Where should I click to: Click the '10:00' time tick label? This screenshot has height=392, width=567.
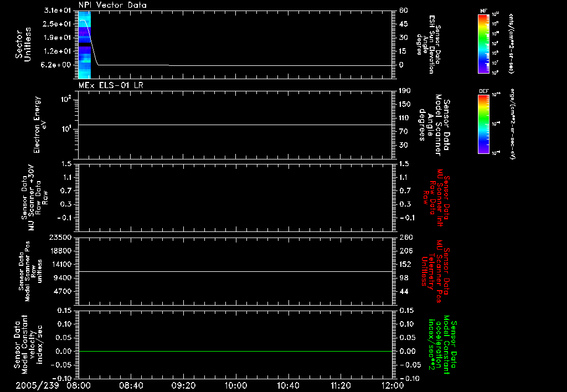coord(235,385)
